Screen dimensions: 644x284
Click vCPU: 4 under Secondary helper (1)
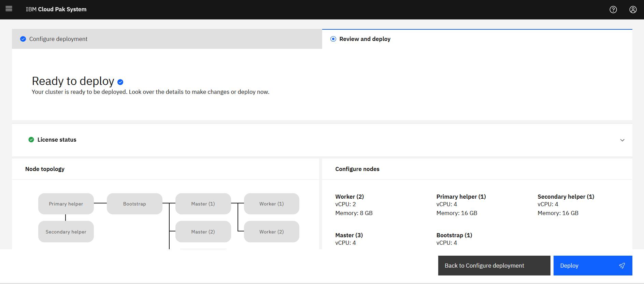click(x=548, y=204)
